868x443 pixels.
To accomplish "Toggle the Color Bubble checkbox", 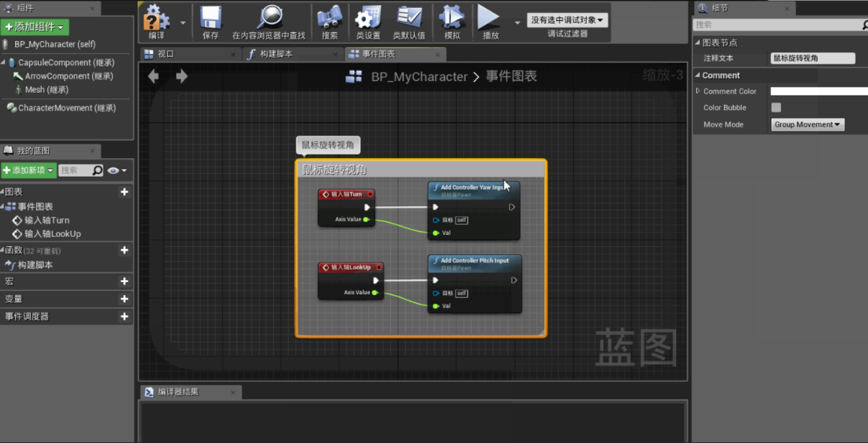I will point(776,108).
